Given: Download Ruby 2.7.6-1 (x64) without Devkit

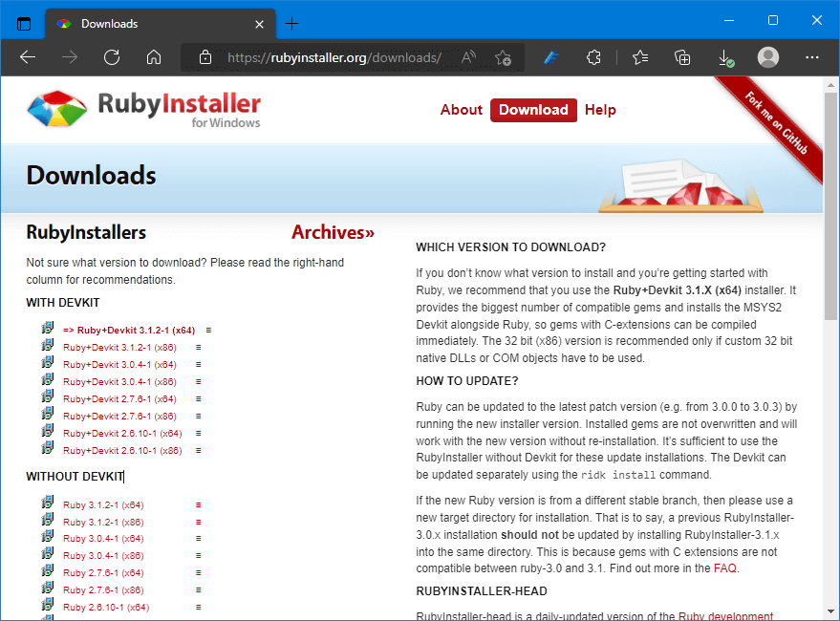Looking at the screenshot, I should click(103, 573).
